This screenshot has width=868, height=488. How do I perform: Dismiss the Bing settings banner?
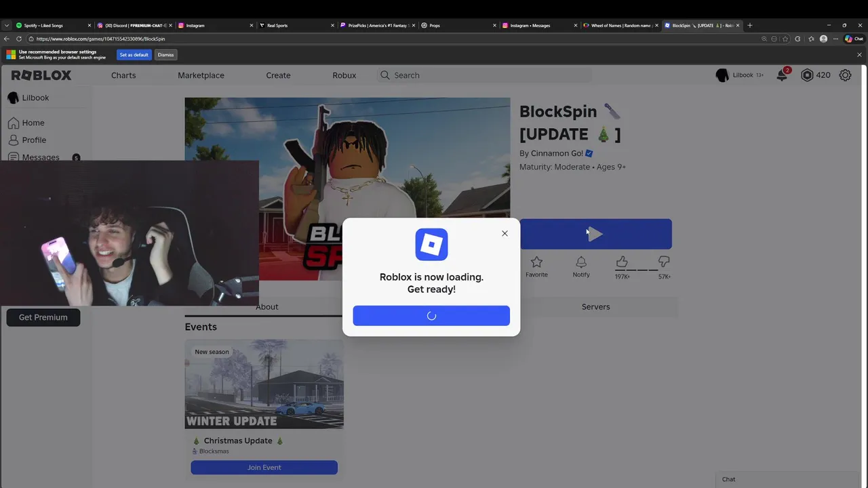tap(165, 55)
